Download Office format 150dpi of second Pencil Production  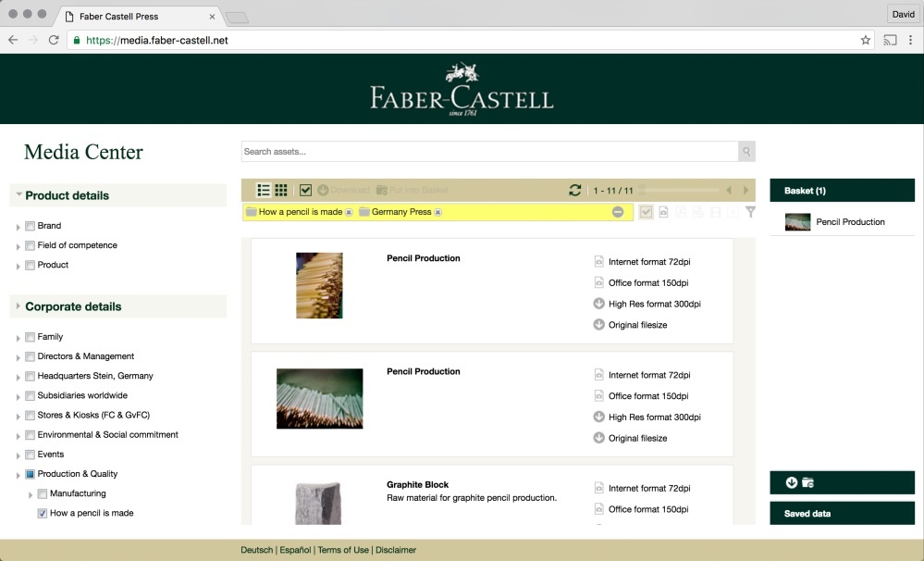[641, 396]
